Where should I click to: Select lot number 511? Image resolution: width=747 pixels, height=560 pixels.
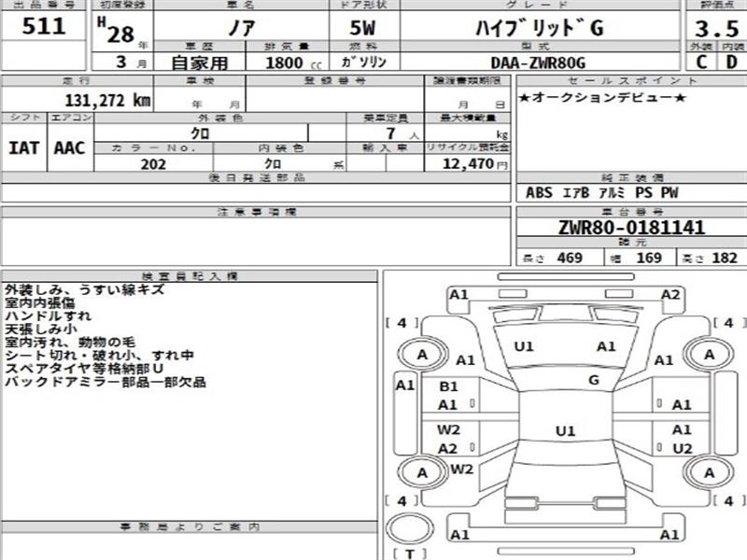43,26
